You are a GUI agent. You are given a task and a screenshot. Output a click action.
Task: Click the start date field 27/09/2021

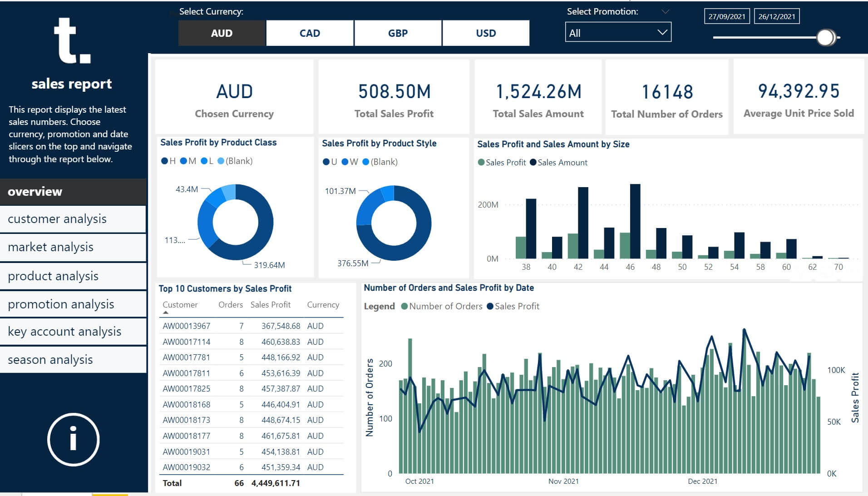pyautogui.click(x=726, y=16)
